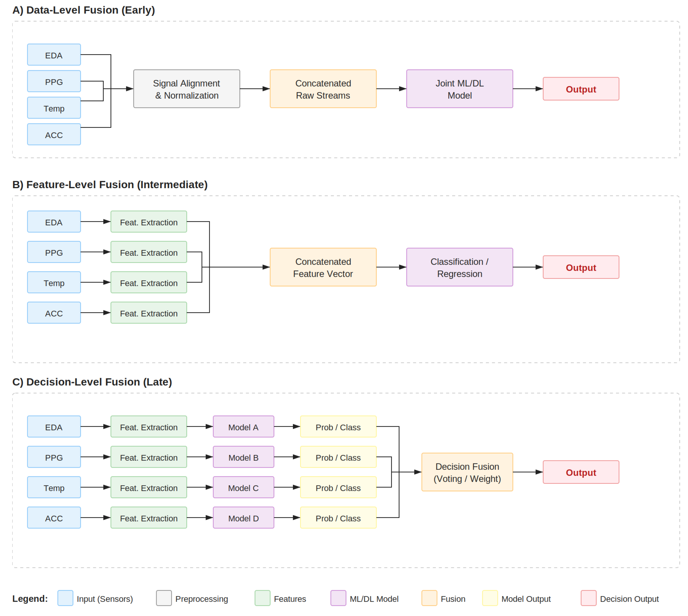The width and height of the screenshot is (688, 616).
Task: Click the Classification / Regression box
Action: point(459,267)
